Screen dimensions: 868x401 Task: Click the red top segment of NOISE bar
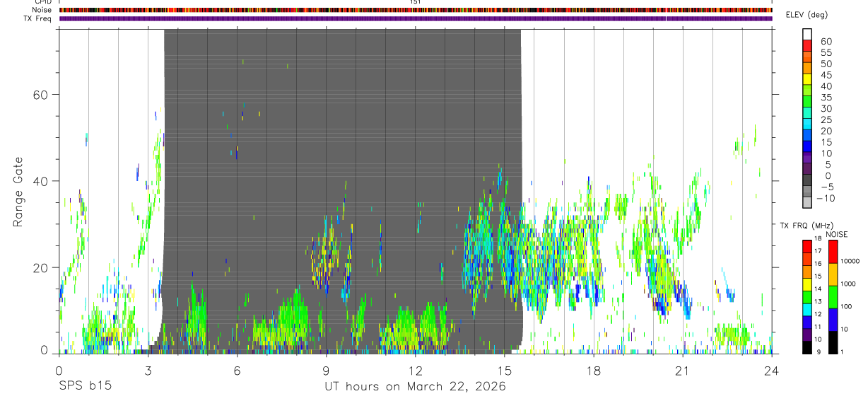[833, 252]
